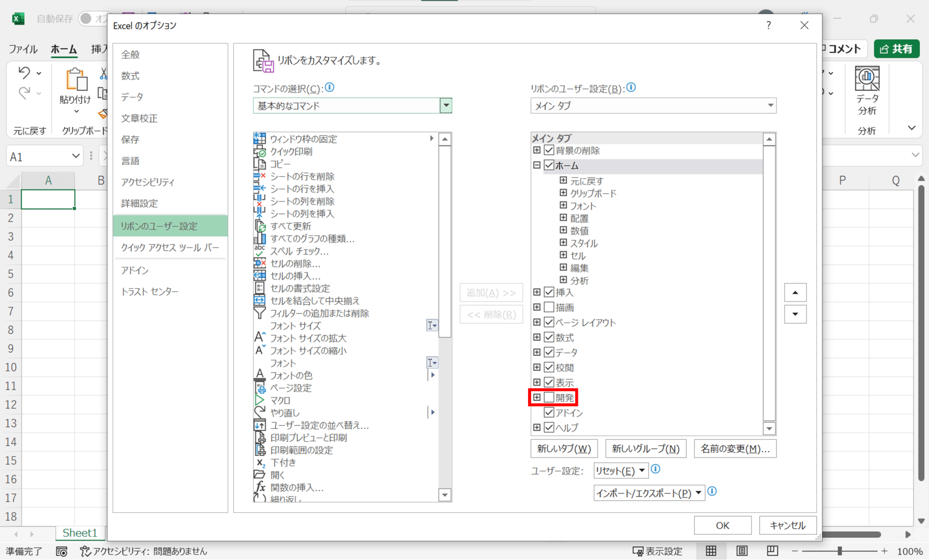Check the 描画 tab checkbox
The image size is (929, 560).
coord(549,307)
